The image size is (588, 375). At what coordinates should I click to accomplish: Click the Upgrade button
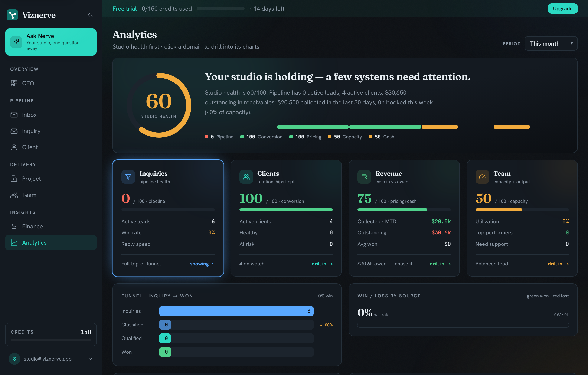(x=563, y=9)
